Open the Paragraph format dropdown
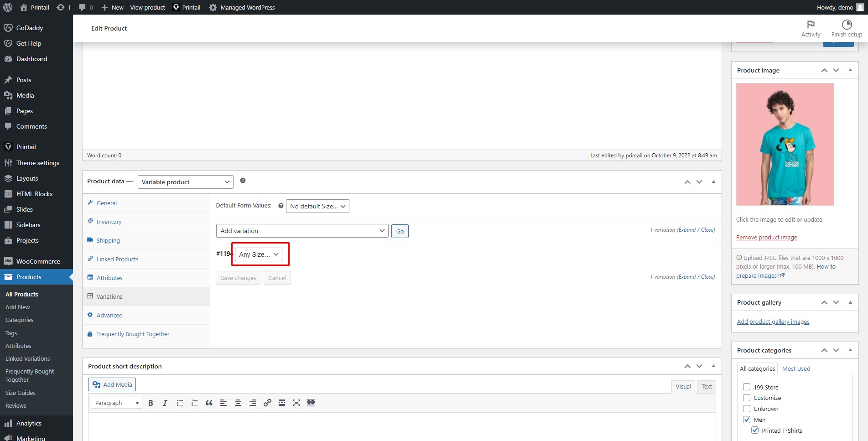Image resolution: width=868 pixels, height=441 pixels. tap(117, 403)
